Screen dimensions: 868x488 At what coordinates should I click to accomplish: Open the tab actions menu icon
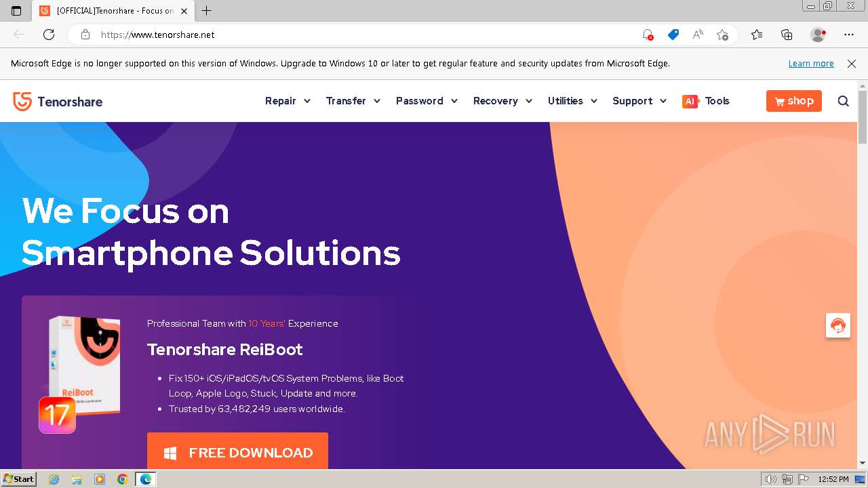point(16,11)
